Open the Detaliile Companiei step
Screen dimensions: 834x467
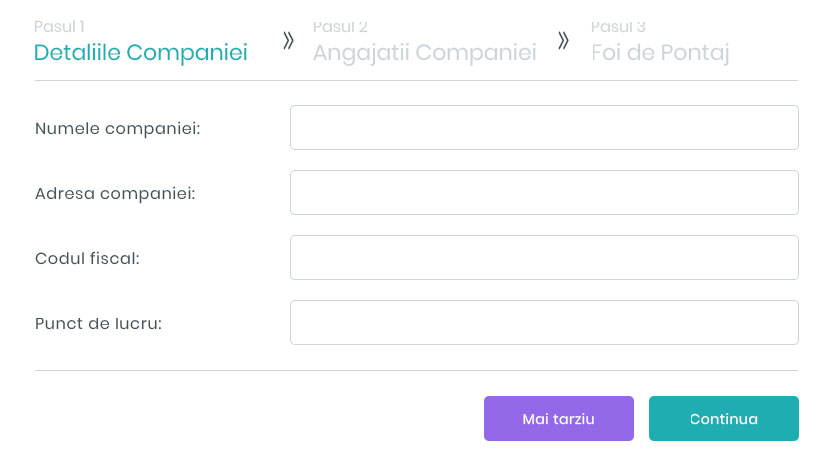141,53
